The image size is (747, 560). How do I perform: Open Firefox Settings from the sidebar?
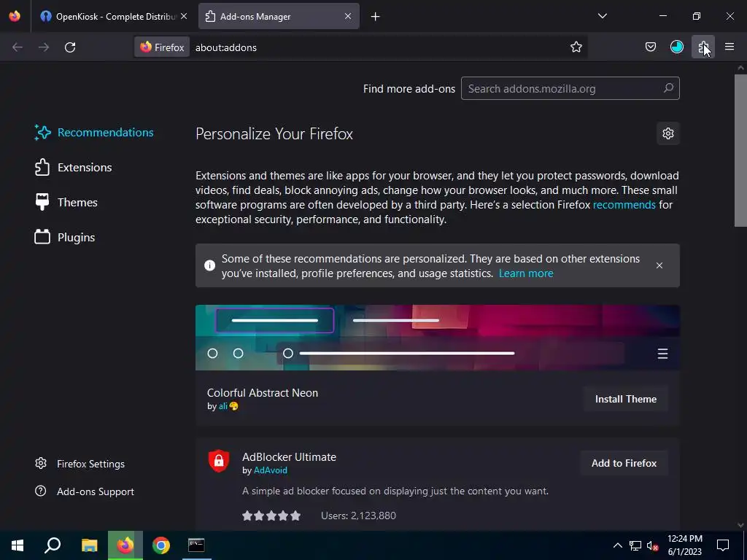(80, 464)
